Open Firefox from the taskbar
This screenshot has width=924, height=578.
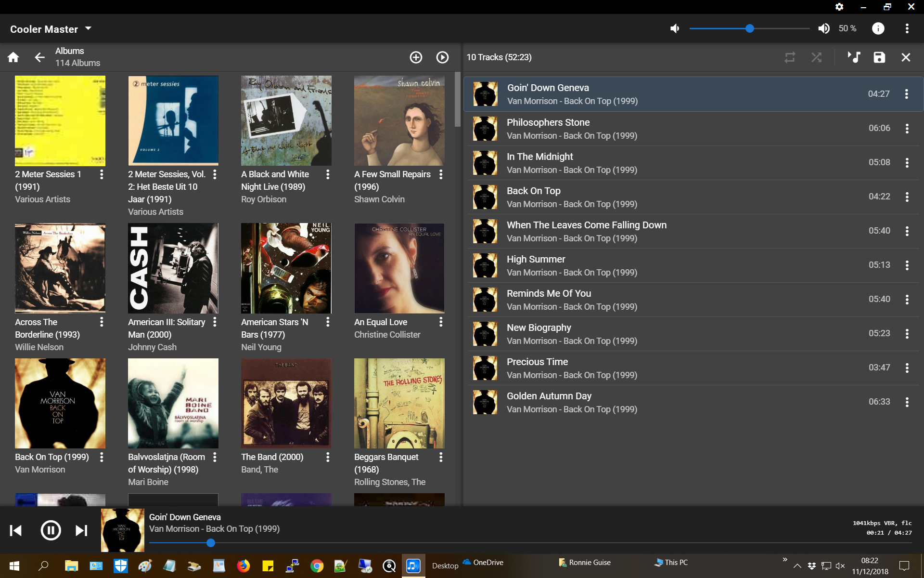[x=244, y=566]
